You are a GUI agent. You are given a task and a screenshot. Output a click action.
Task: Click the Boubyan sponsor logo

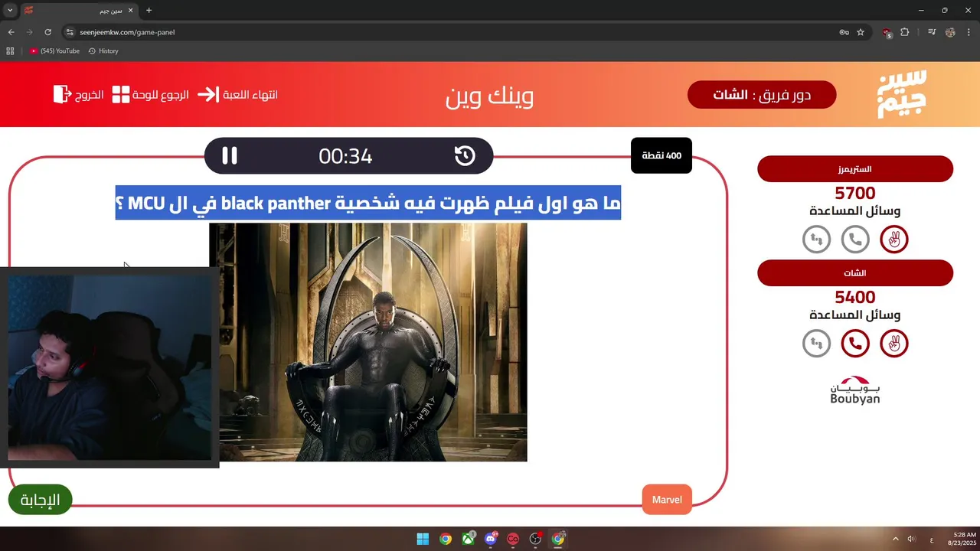click(855, 390)
